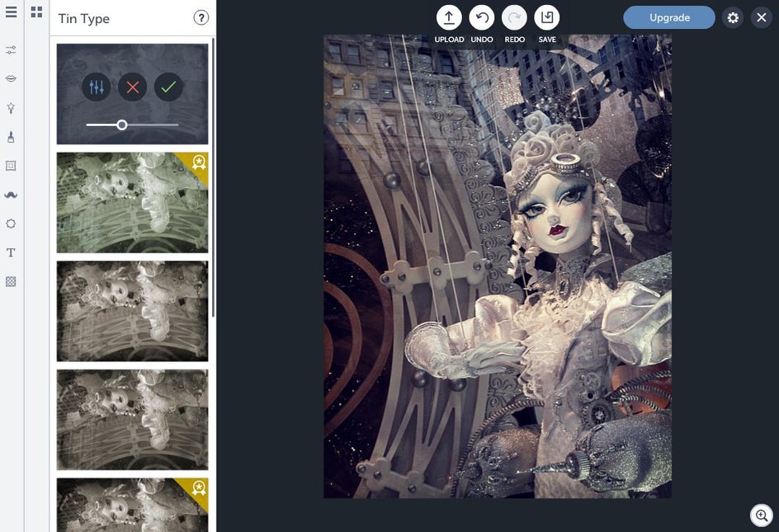Open the Textures checkerboard tool
Screen dimensions: 779x532
click(x=11, y=281)
